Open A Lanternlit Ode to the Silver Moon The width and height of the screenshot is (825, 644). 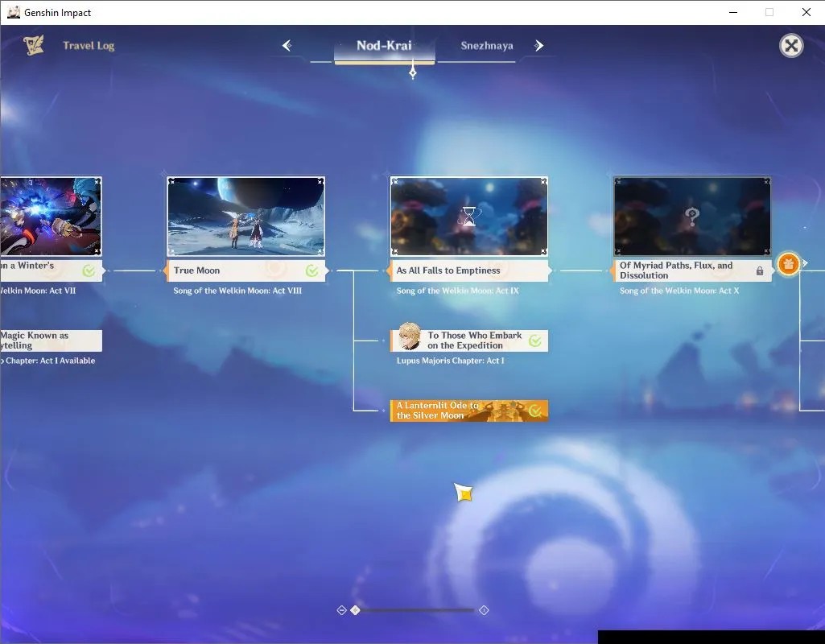[468, 411]
